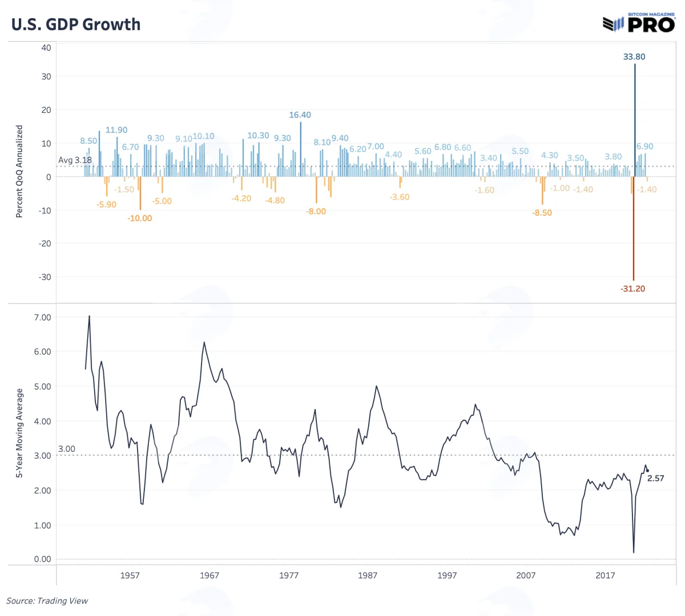This screenshot has height=616, width=685.
Task: Click the U.S. GDP Growth title
Action: click(76, 25)
